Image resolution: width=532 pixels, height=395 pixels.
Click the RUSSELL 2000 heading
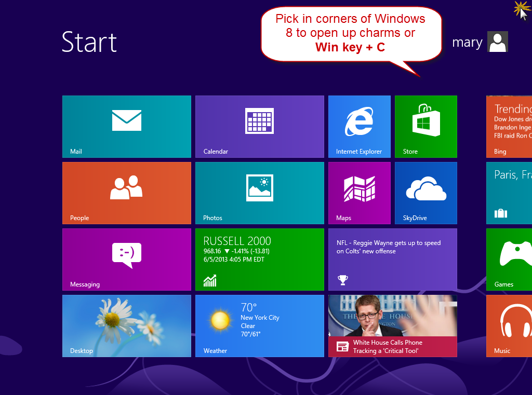tap(237, 241)
